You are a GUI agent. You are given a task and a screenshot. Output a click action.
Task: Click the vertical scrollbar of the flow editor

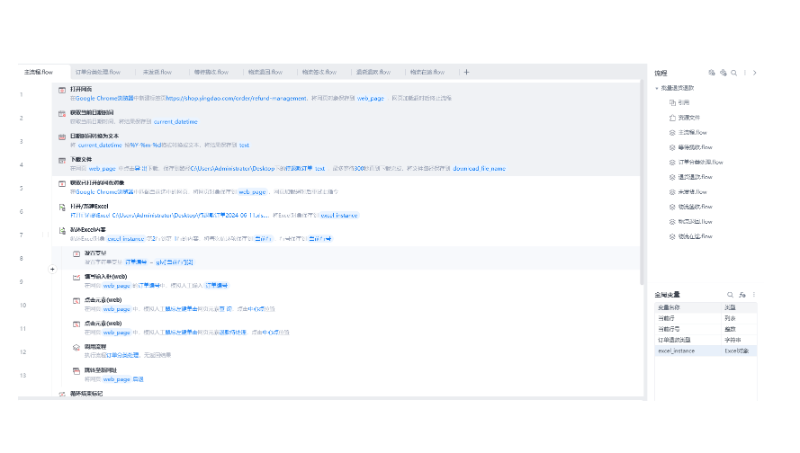pyautogui.click(x=642, y=182)
